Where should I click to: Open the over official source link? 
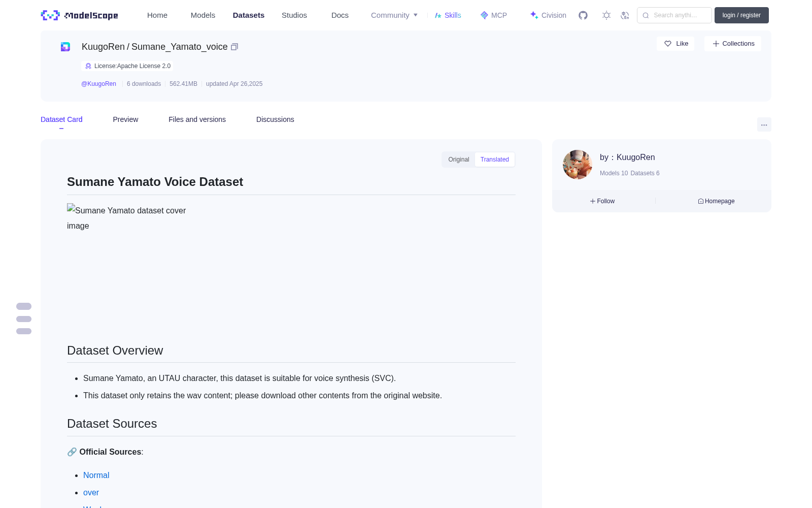pyautogui.click(x=91, y=493)
